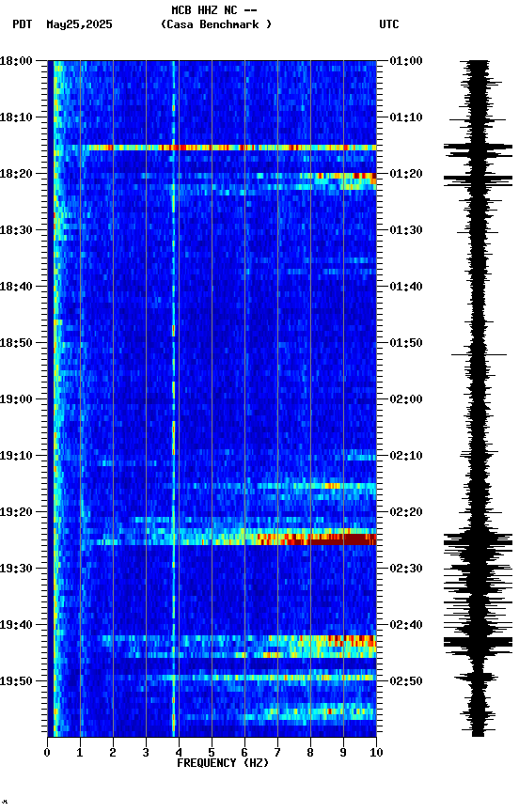
Task: Click the 10 Hz frequency tick label
Action: click(x=376, y=753)
